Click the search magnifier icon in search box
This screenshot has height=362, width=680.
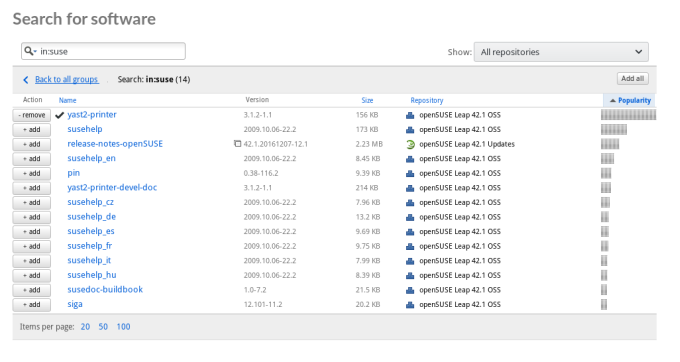click(29, 51)
